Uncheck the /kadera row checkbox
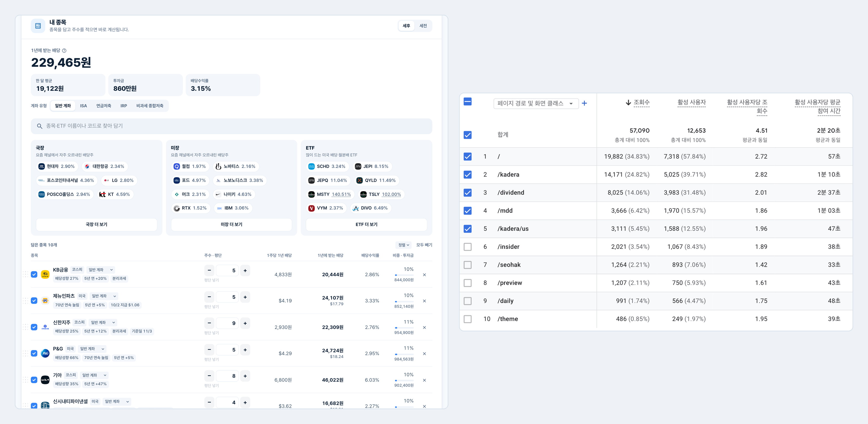Viewport: 868px width, 424px height. (467, 175)
